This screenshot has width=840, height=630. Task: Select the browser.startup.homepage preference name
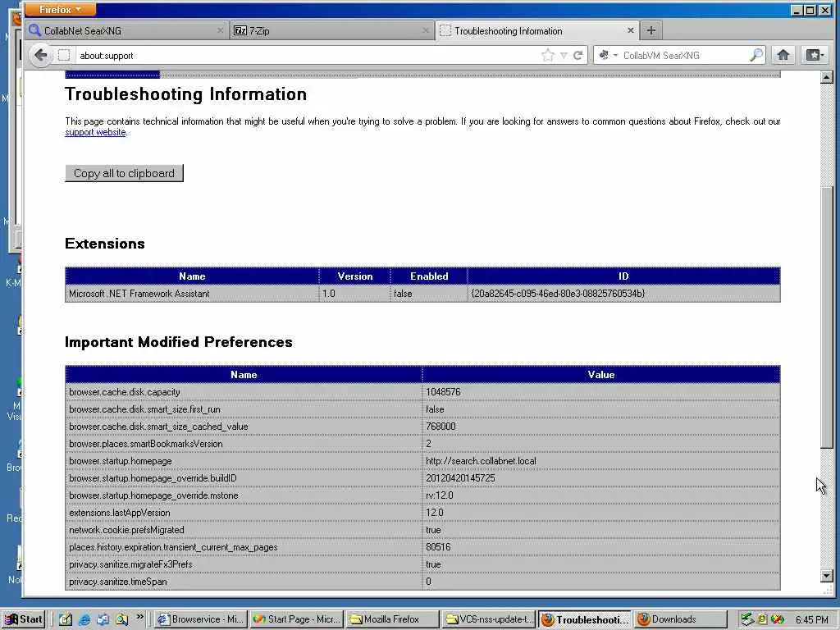(121, 461)
